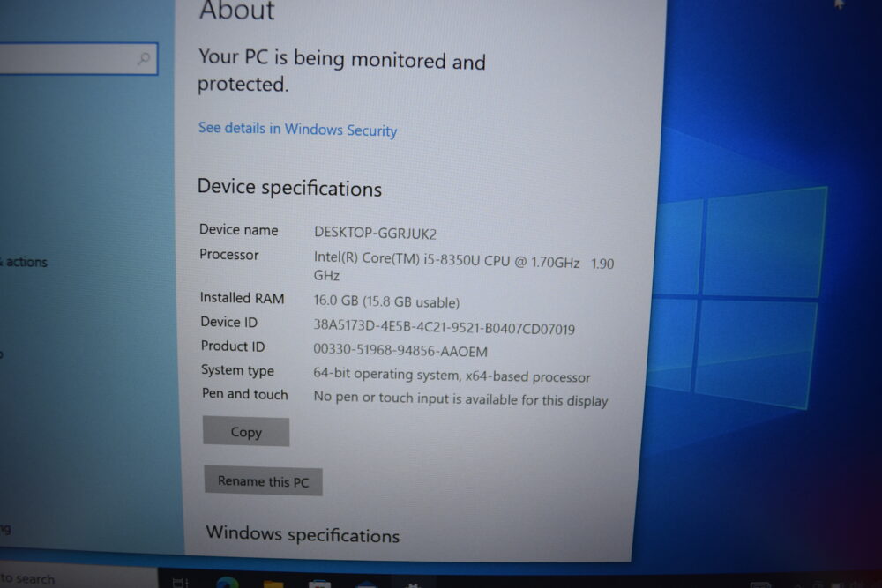The width and height of the screenshot is (882, 588).
Task: Click the Processor label
Action: pos(229,255)
